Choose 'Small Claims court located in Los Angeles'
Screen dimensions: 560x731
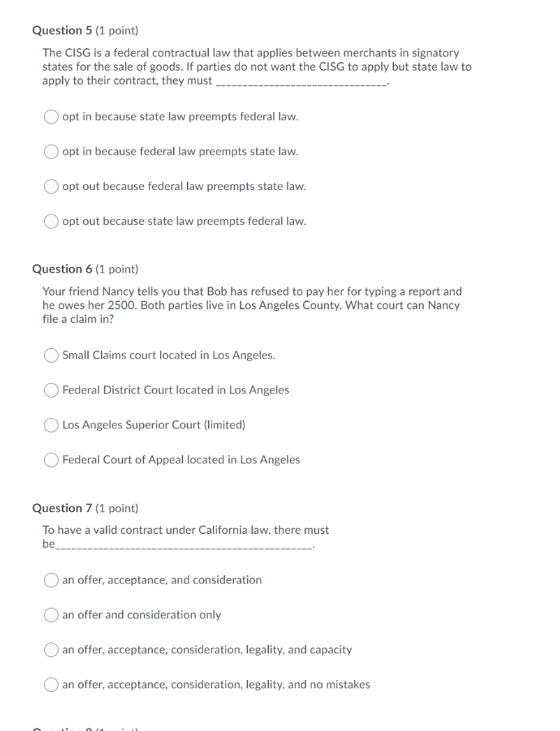tap(50, 355)
